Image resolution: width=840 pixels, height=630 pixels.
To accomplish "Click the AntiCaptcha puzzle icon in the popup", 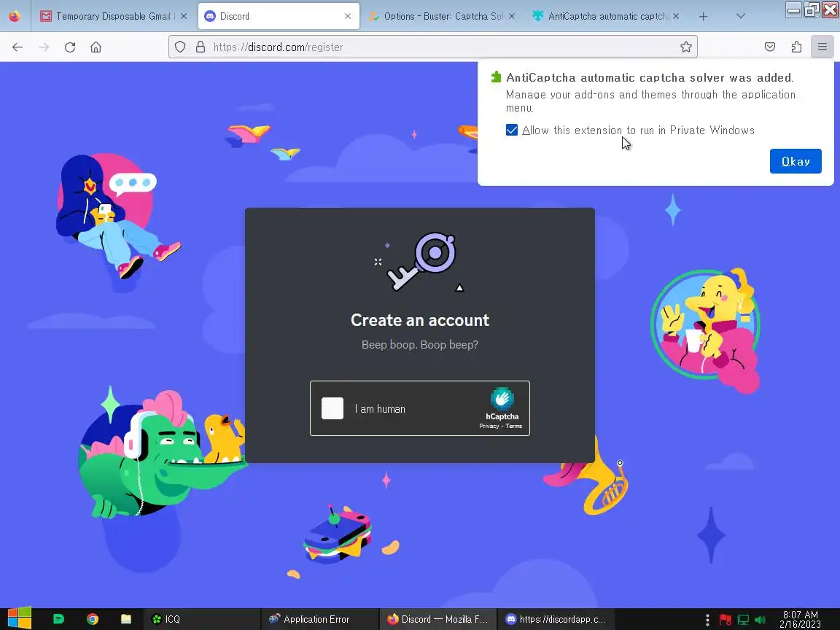I will click(496, 77).
